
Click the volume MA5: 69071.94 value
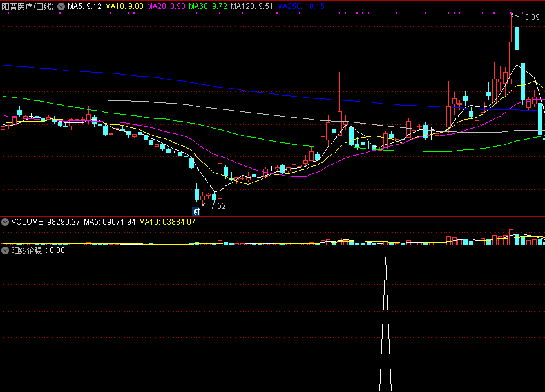(110, 222)
